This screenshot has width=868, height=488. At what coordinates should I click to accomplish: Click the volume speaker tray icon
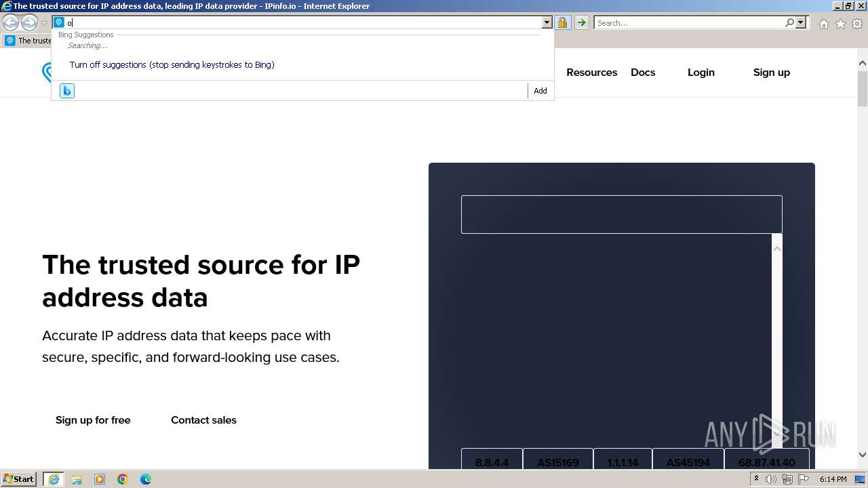pos(771,479)
